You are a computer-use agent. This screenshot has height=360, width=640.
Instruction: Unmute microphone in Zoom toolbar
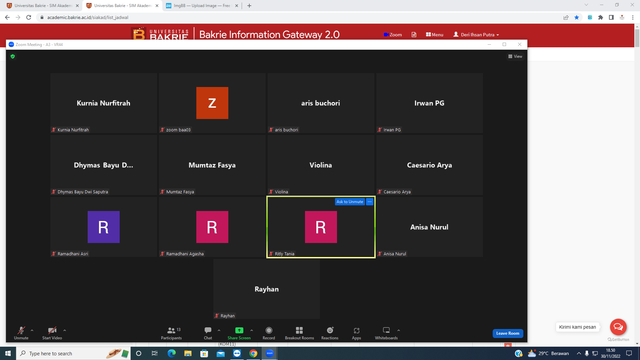click(x=21, y=333)
